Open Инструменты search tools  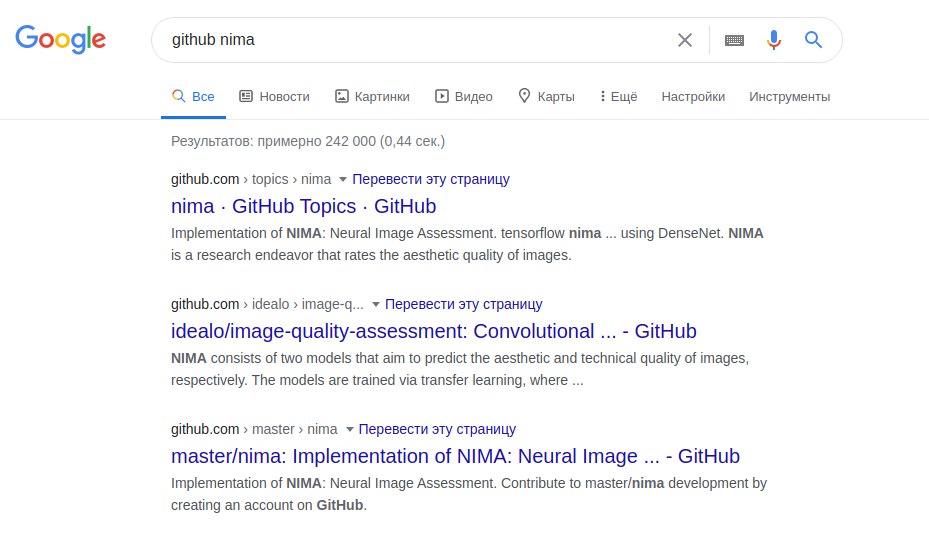(x=789, y=97)
